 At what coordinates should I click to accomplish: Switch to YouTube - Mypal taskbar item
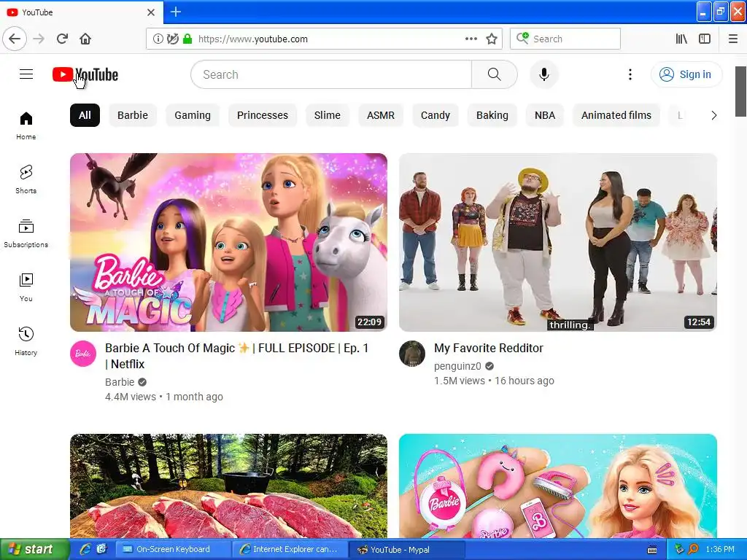tap(406, 550)
